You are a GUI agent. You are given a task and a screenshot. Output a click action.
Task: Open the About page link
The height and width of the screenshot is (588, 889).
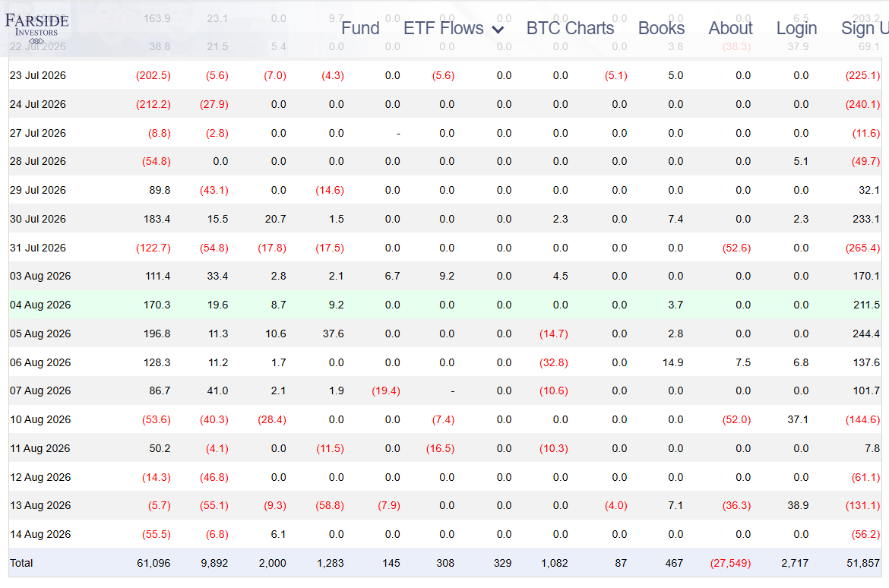[x=730, y=28]
